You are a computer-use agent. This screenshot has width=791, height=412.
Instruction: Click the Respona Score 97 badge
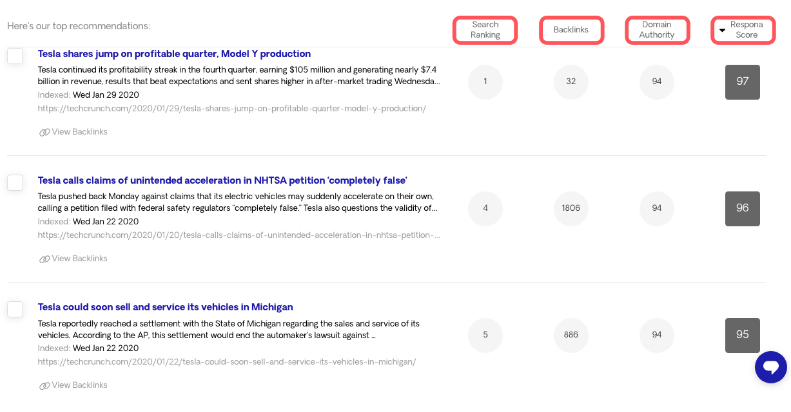742,81
